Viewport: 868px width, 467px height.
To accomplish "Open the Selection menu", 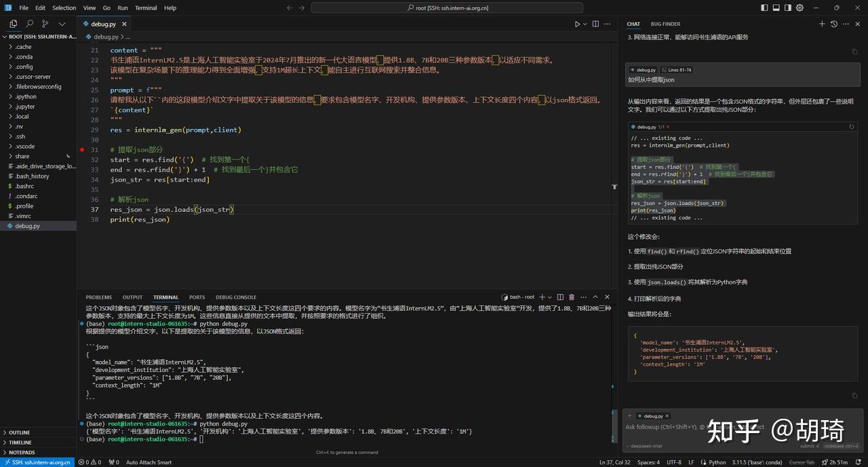I will (64, 8).
